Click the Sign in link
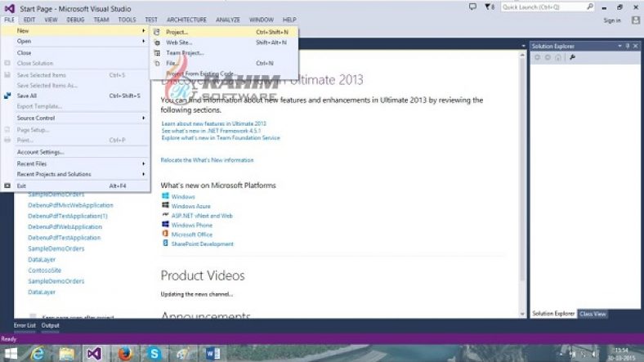The height and width of the screenshot is (362, 644). [x=612, y=20]
